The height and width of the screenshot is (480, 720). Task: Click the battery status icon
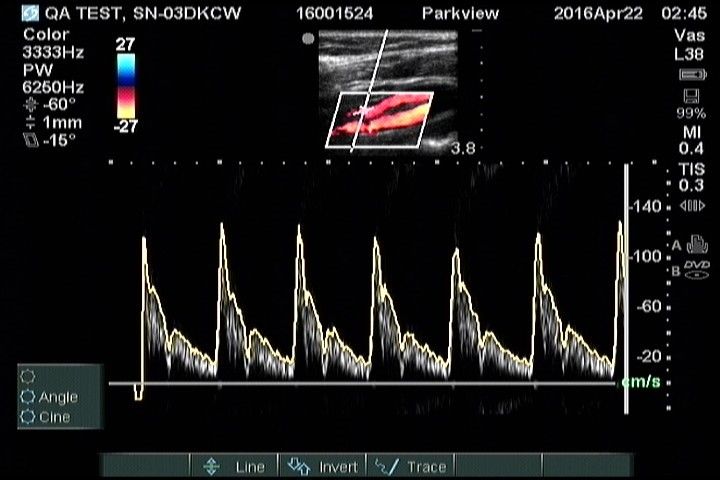(690, 74)
